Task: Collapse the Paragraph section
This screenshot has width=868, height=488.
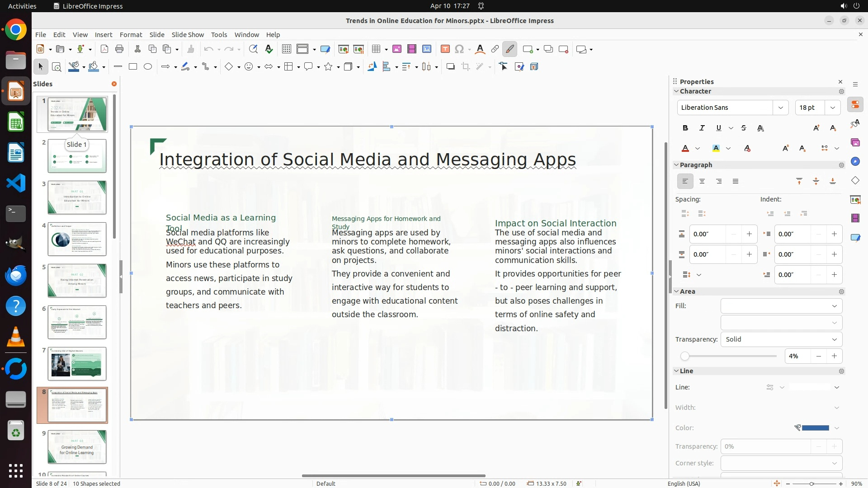Action: point(677,165)
